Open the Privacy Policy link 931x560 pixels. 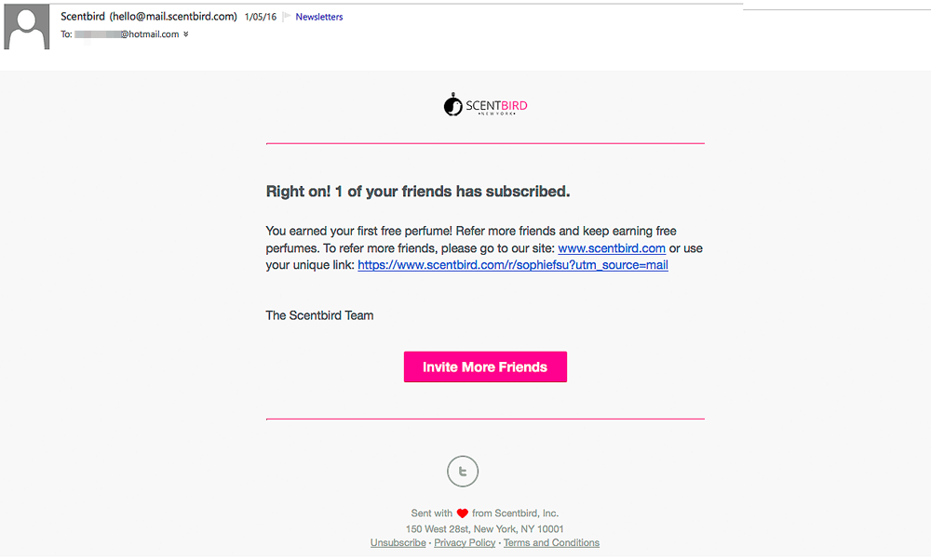coord(465,543)
